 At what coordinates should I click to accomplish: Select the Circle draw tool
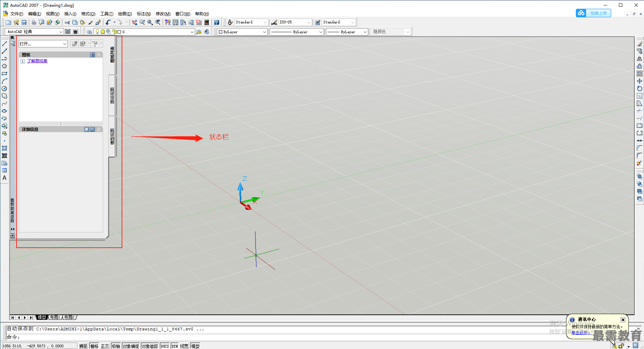point(4,88)
